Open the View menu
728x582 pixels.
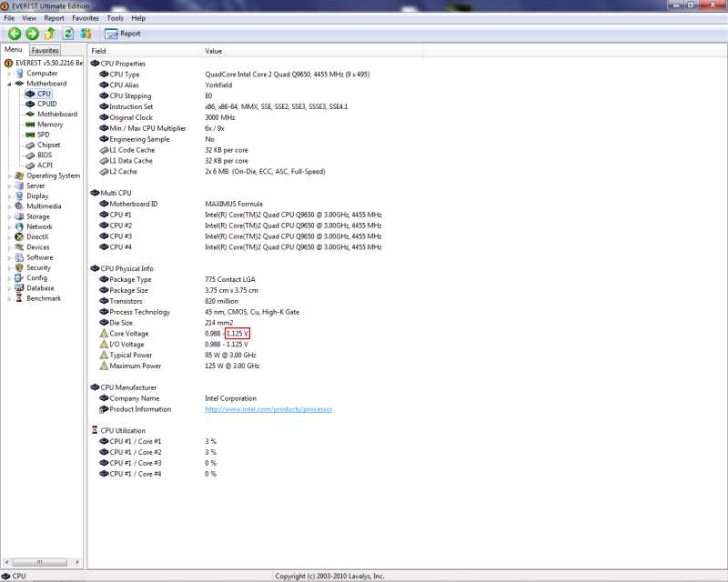29,18
